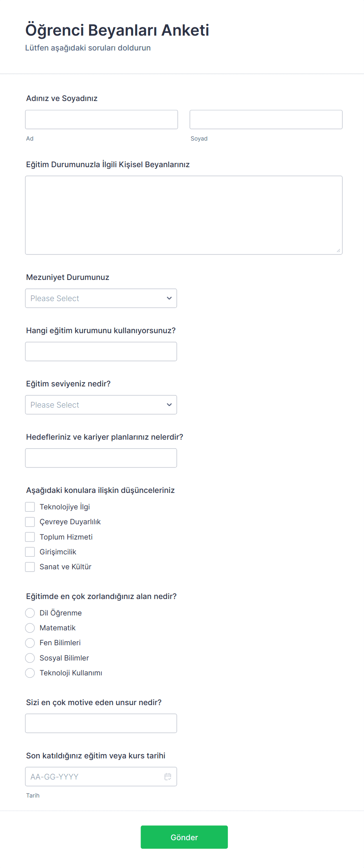Expand the Mezuniyet Durumunuz dropdown
This screenshot has height=868, width=364.
(101, 298)
